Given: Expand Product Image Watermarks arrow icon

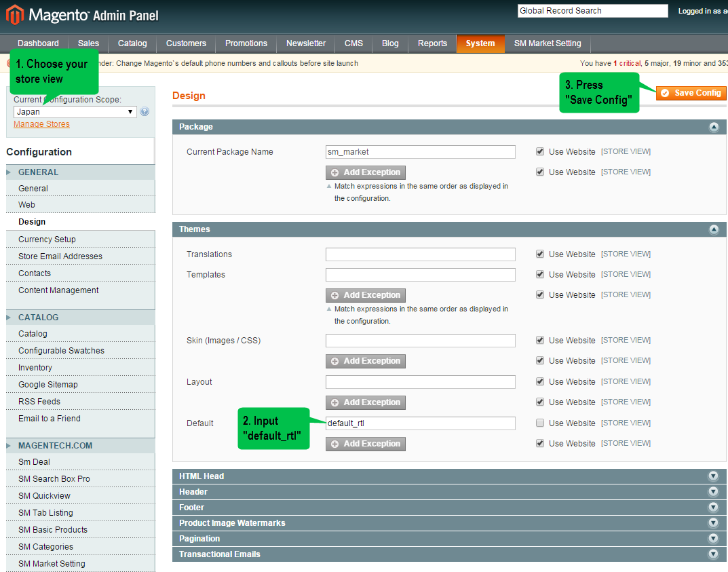Looking at the screenshot, I should [713, 522].
